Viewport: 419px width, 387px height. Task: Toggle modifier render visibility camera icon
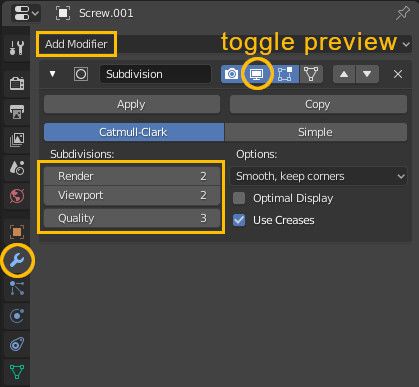click(x=231, y=74)
